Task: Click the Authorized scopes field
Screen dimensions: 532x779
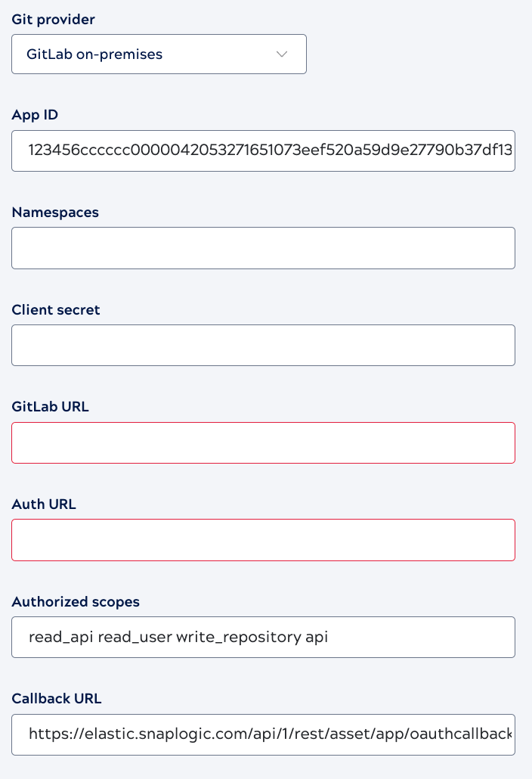Action: pyautogui.click(x=263, y=637)
